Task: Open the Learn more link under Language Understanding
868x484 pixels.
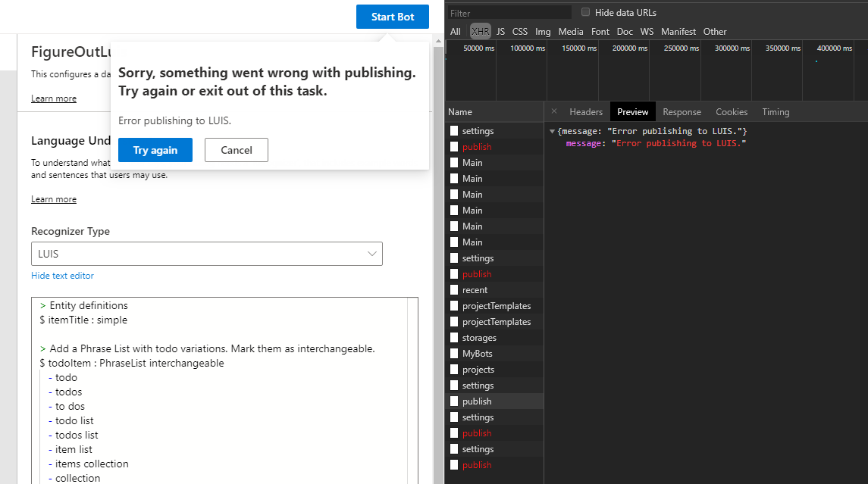Action: 53,198
